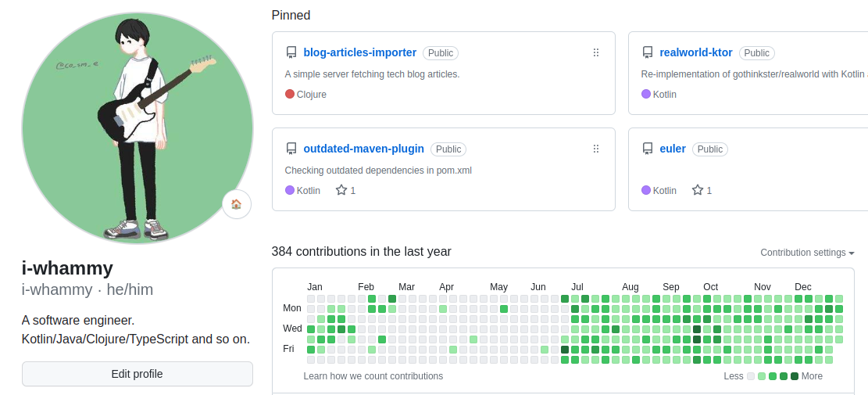Click the repo icon beside outdated-maven-plugin
Viewport: 868px width, 395px height.
tap(291, 149)
